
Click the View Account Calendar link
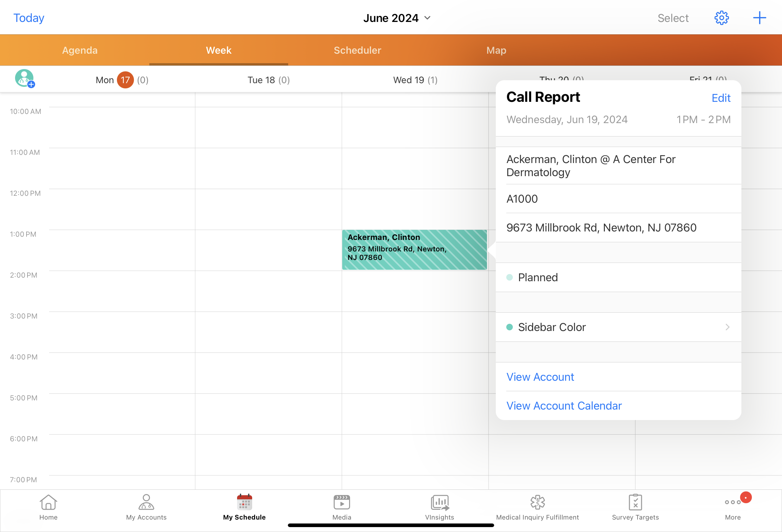pos(564,406)
